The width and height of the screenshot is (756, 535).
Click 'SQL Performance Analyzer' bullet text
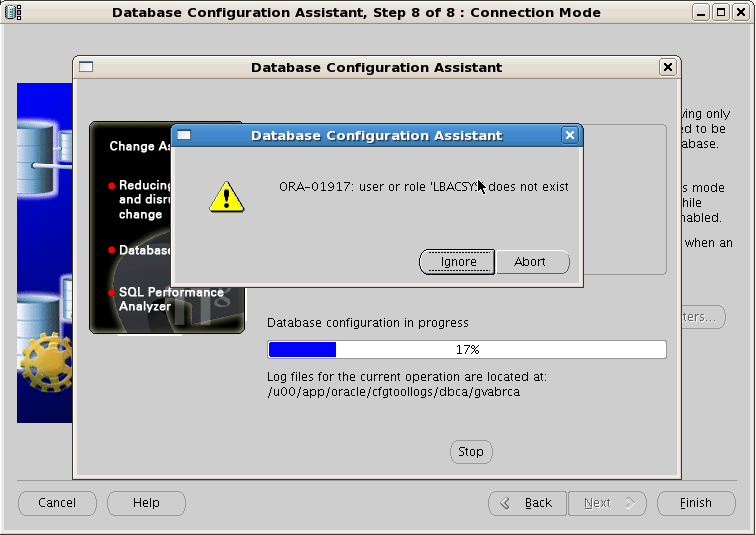[x=171, y=299]
